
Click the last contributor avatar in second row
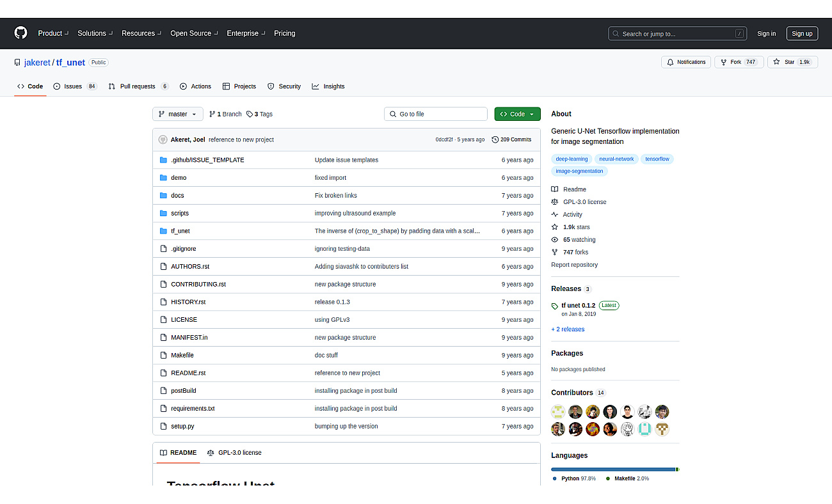pos(662,429)
